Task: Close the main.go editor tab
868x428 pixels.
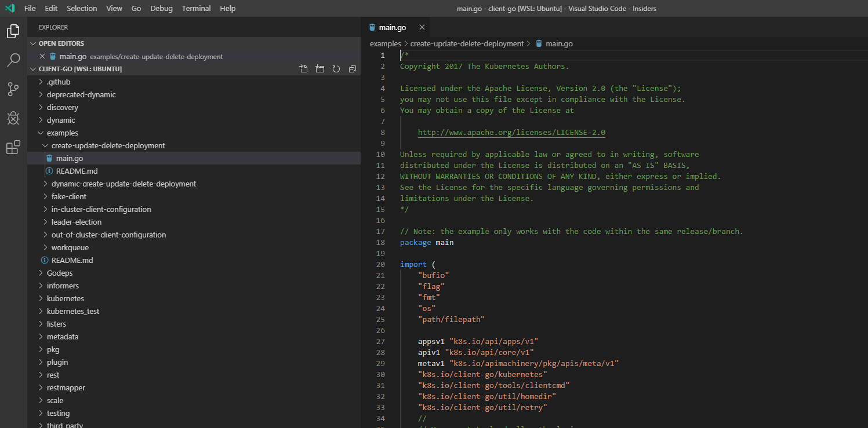Action: (422, 27)
